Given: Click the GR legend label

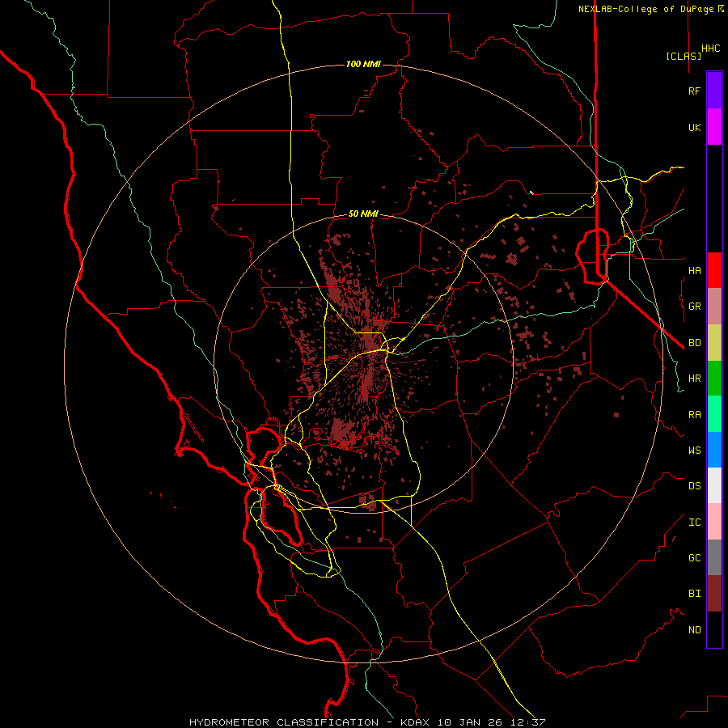Looking at the screenshot, I should pyautogui.click(x=694, y=307).
